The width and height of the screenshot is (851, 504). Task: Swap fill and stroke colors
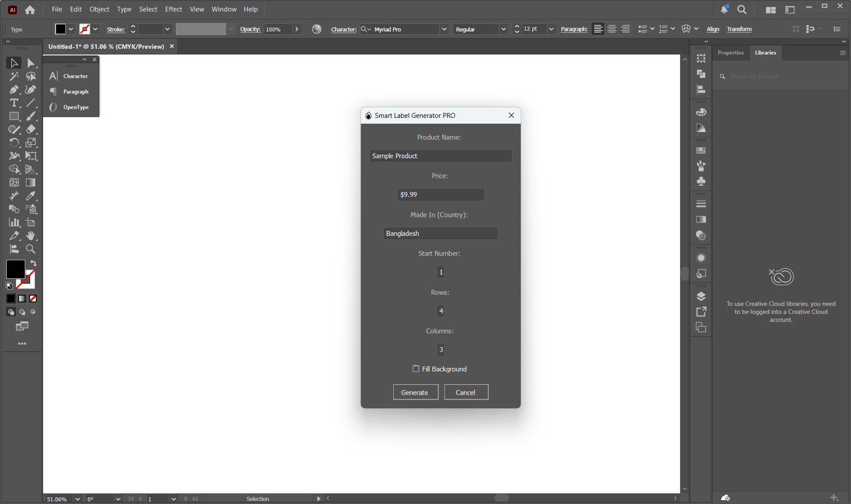pyautogui.click(x=33, y=264)
